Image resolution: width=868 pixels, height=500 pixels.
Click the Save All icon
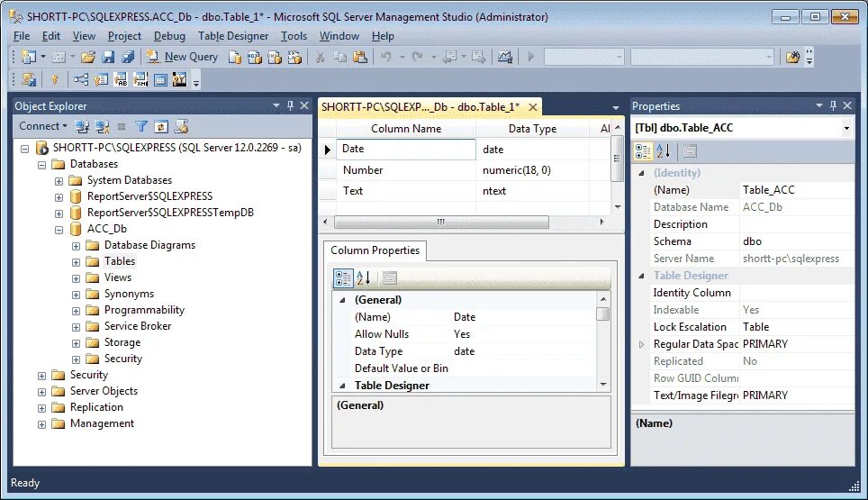[x=128, y=57]
